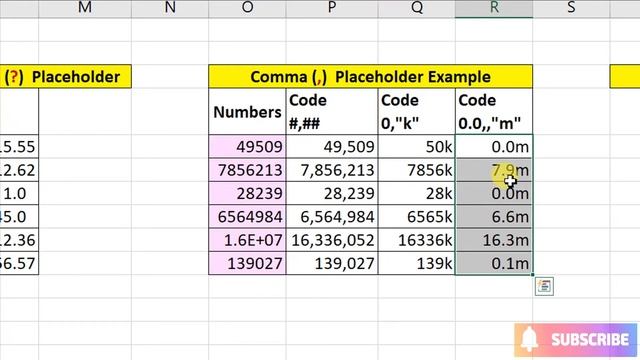The height and width of the screenshot is (360, 640).
Task: Select the cell ending in 2.36
Action: pyautogui.click(x=19, y=240)
